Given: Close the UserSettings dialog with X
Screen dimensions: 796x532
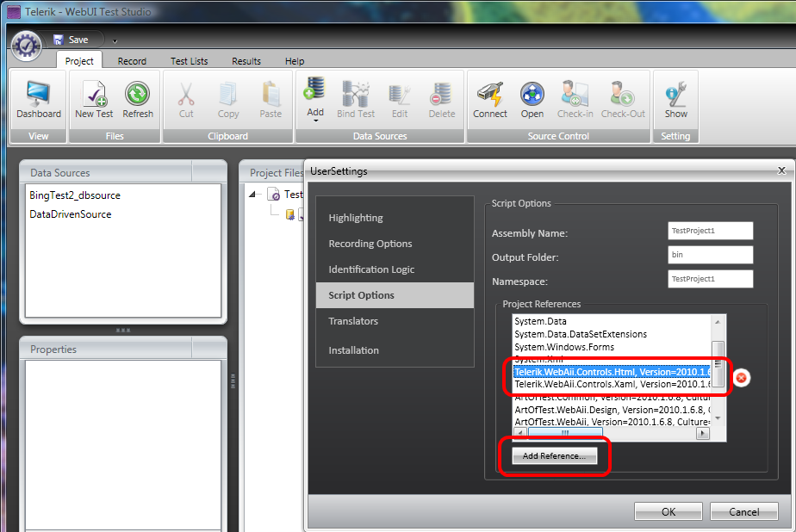Looking at the screenshot, I should tap(782, 170).
